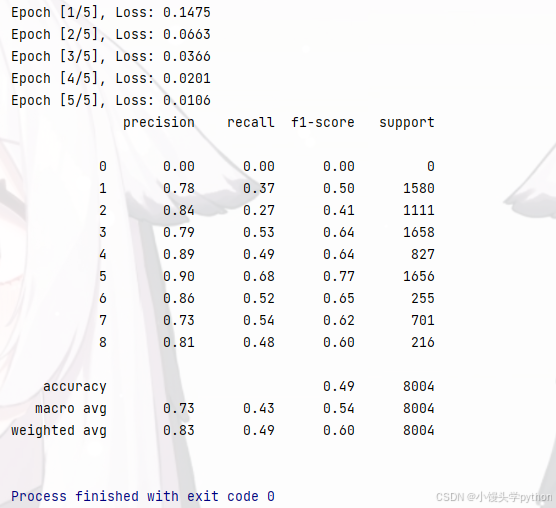Click class 3 recall value 0.53

[259, 233]
